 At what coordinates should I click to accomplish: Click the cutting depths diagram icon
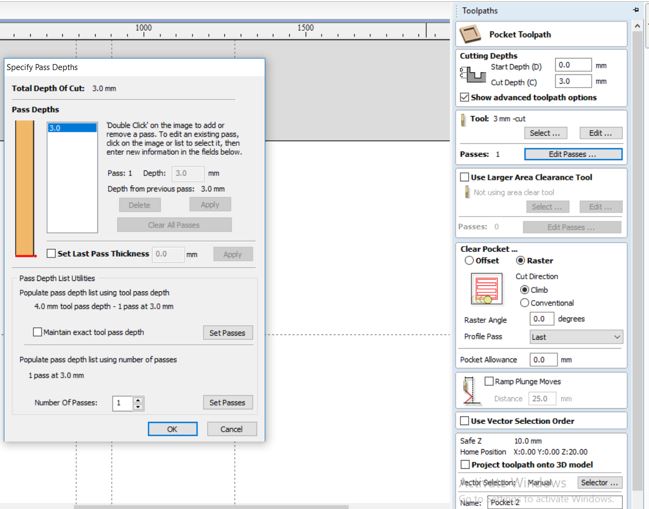coord(473,74)
